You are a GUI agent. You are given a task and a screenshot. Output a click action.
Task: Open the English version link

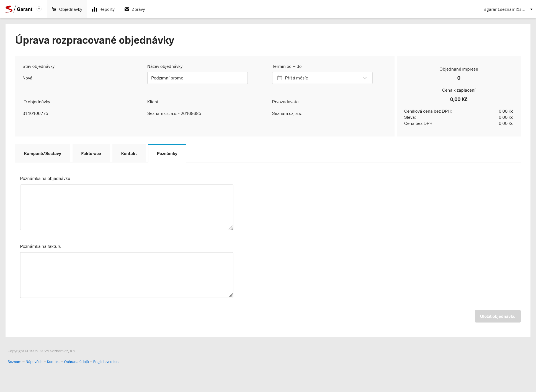coord(106,362)
